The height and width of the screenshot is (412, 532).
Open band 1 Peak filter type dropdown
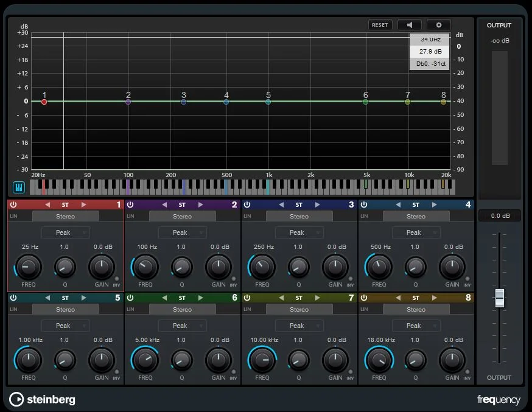coord(66,232)
